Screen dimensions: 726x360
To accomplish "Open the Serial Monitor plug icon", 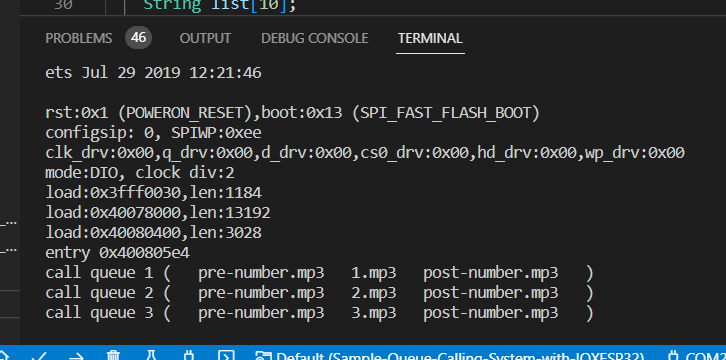I will pyautogui.click(x=188, y=355).
